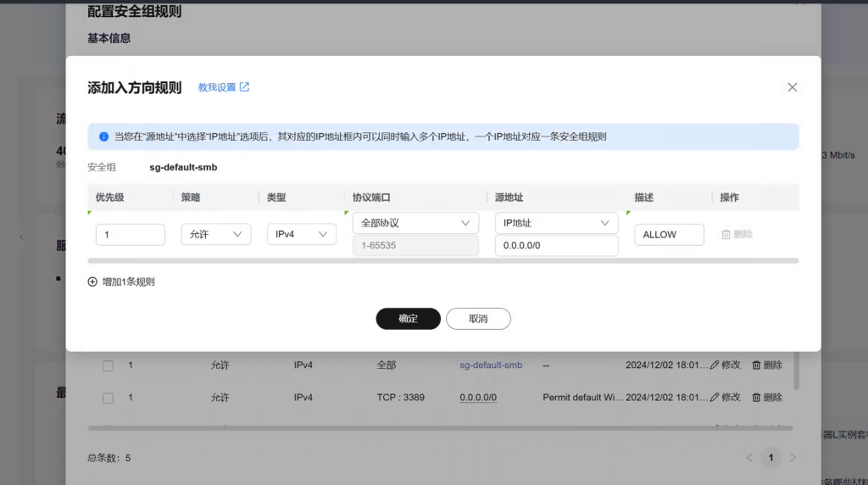Click the 优先级 input field containing 1
The width and height of the screenshot is (868, 485).
[x=130, y=235]
